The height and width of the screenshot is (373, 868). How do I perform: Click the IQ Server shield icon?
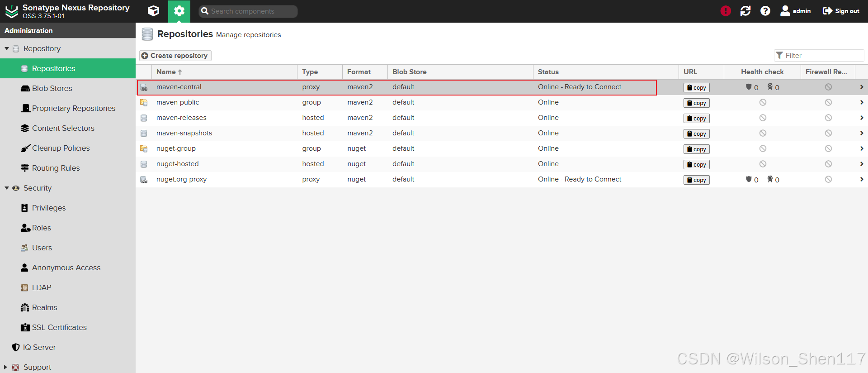[16, 347]
